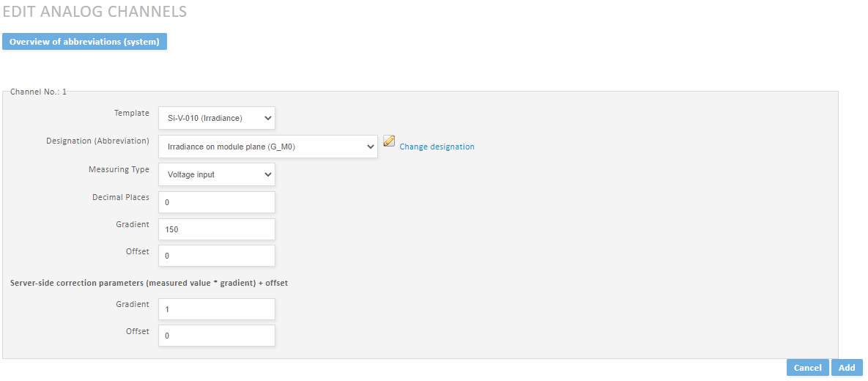Focus the Decimal Places input field
Viewport: 868px width, 381px height.
(x=216, y=202)
